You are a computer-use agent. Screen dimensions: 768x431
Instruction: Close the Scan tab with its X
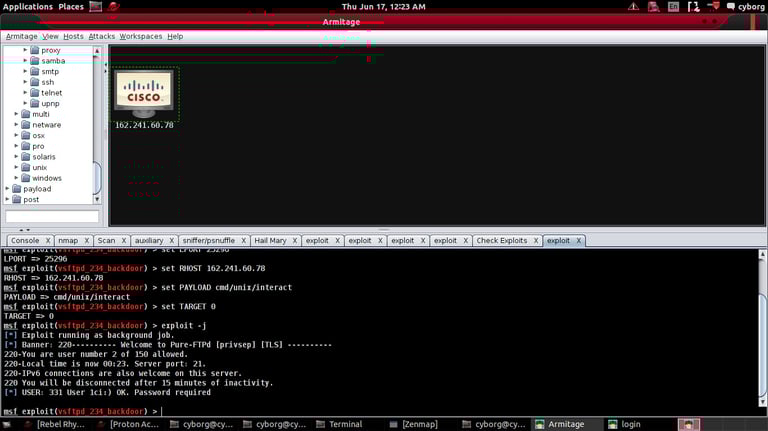pos(124,240)
